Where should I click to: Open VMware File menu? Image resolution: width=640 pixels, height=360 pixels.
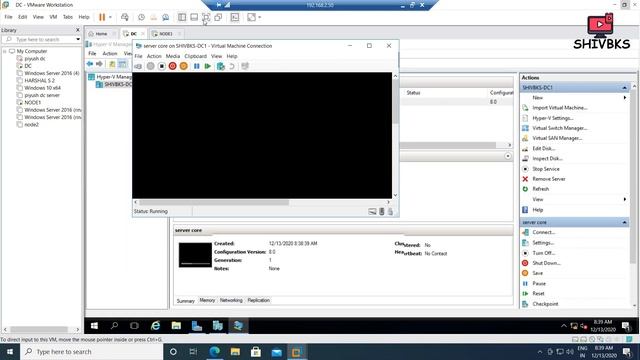coord(8,17)
